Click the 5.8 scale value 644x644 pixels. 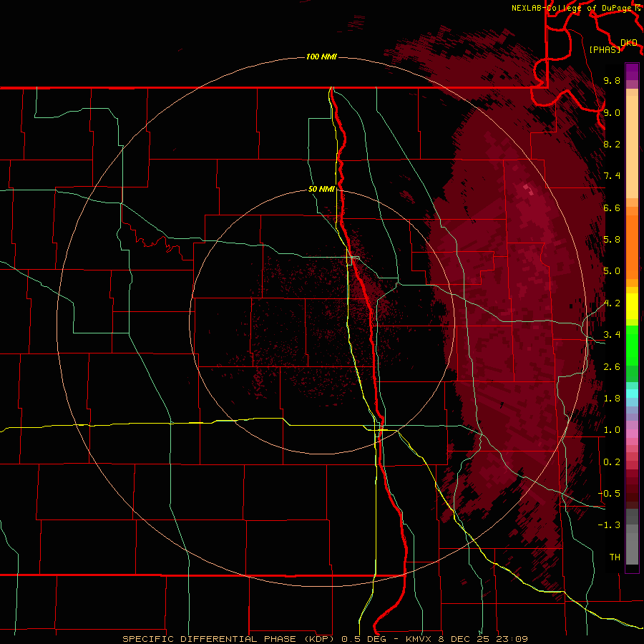point(612,240)
